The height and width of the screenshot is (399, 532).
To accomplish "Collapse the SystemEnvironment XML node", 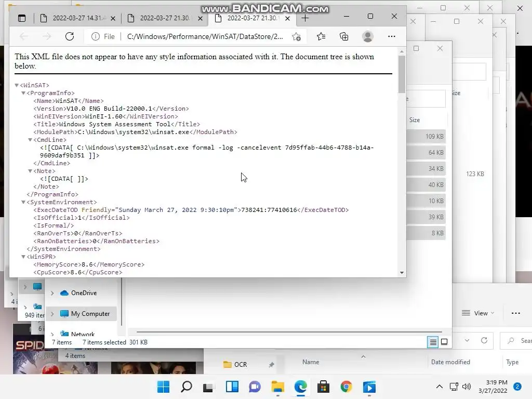I will tap(23, 202).
